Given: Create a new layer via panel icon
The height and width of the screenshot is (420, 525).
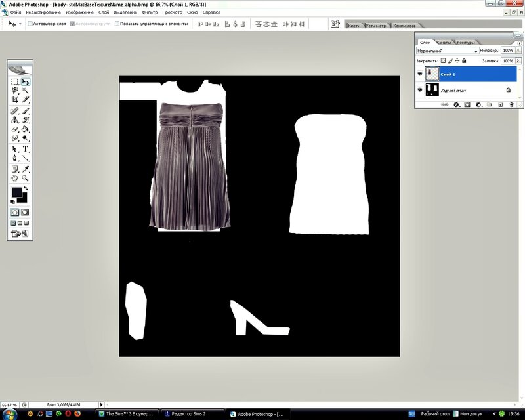Looking at the screenshot, I should pos(499,104).
